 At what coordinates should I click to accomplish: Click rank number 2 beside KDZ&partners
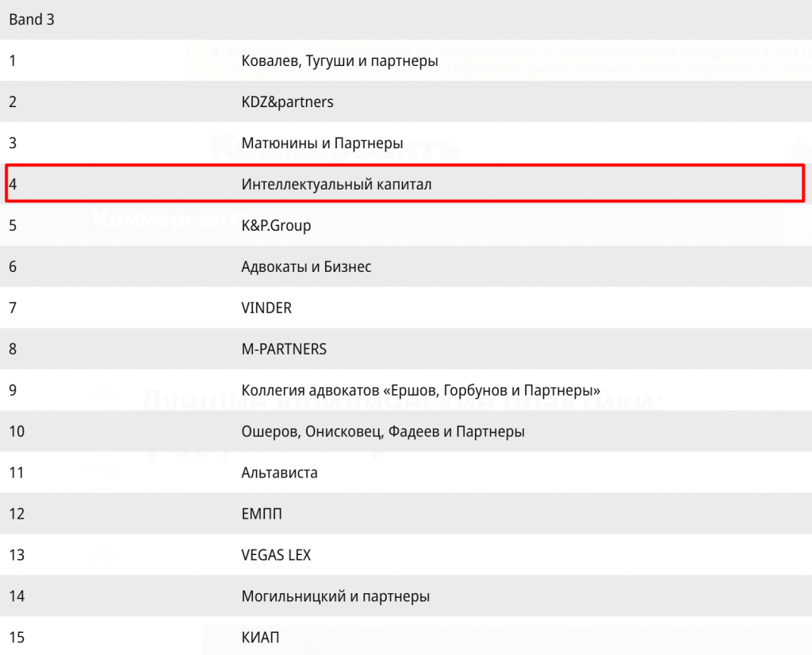coord(13,102)
